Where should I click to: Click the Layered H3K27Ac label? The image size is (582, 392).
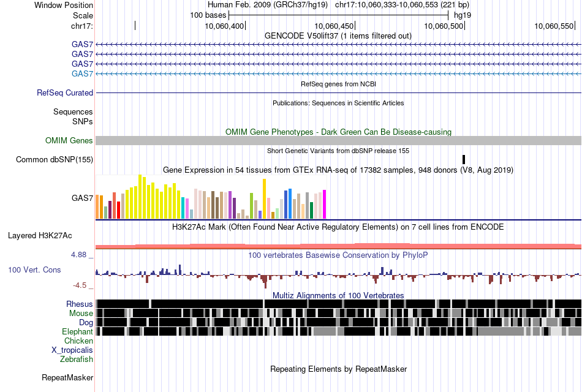click(40, 236)
